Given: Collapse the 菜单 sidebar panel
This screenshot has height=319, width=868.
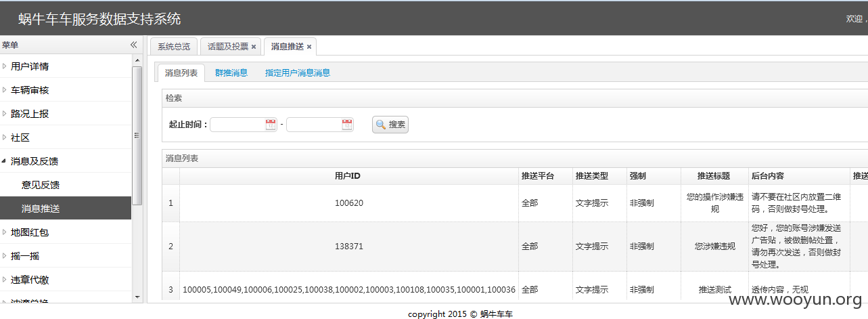Looking at the screenshot, I should [x=133, y=45].
